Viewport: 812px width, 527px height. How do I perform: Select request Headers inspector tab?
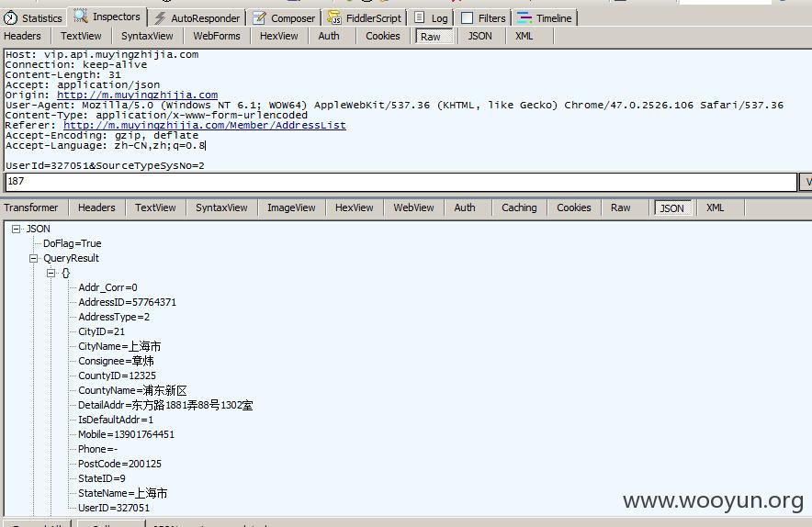(22, 36)
